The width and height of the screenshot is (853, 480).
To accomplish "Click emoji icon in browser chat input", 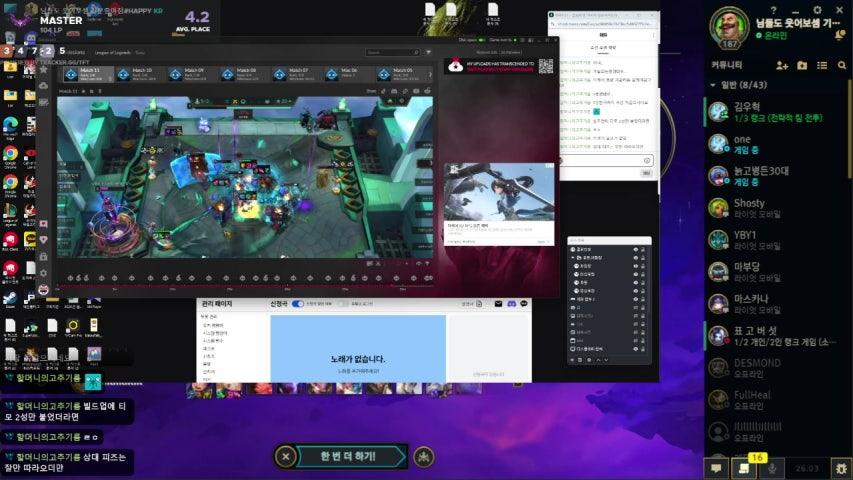I will 647,161.
